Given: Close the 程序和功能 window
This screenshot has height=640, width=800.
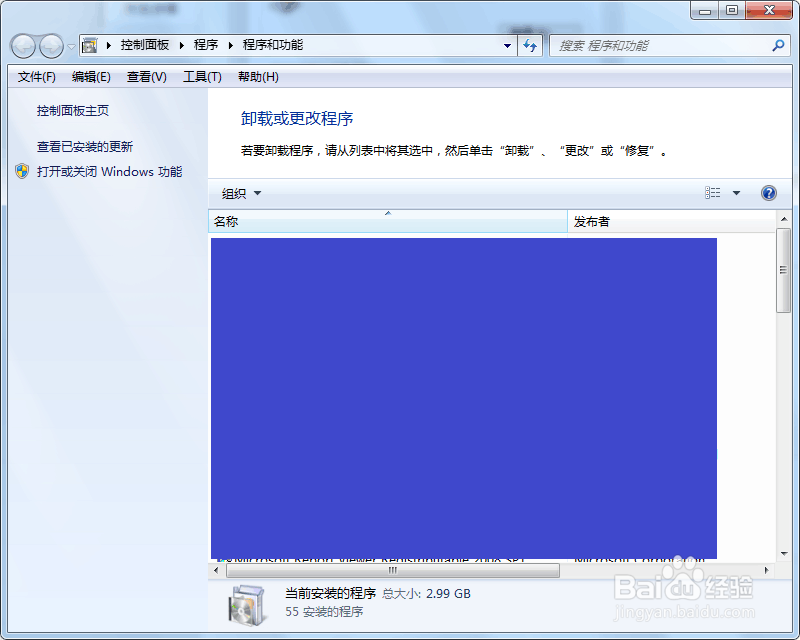Looking at the screenshot, I should pos(769,10).
